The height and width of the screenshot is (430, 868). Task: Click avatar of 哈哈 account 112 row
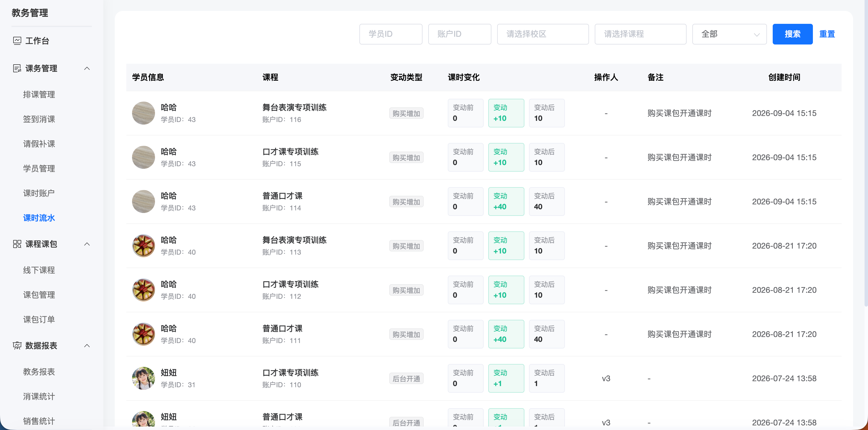click(x=144, y=290)
